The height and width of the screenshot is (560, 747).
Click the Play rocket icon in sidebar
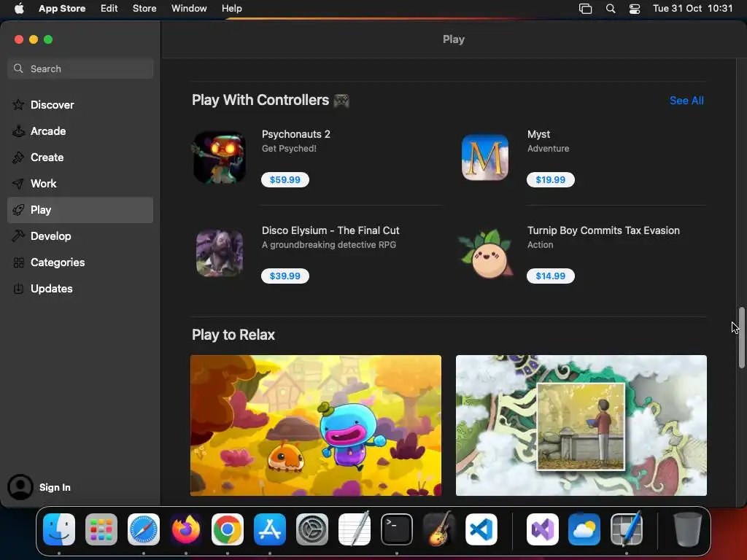pos(18,209)
